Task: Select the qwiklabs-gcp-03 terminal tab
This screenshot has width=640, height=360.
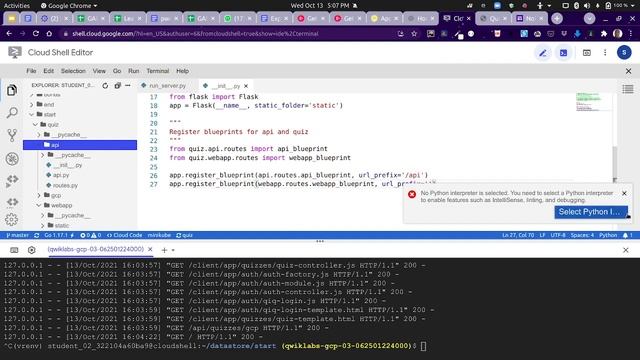Action: pyautogui.click(x=96, y=249)
